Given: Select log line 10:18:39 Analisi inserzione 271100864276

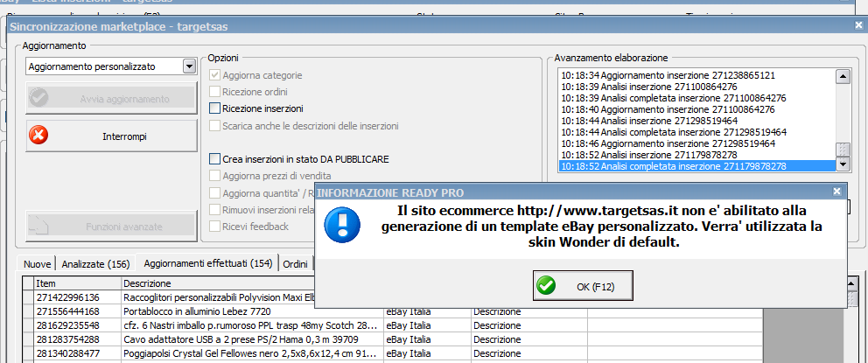Looking at the screenshot, I should pos(697,87).
